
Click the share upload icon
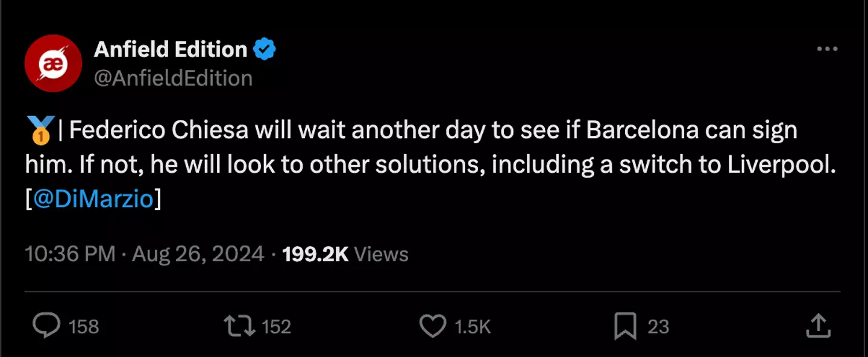pos(818,326)
